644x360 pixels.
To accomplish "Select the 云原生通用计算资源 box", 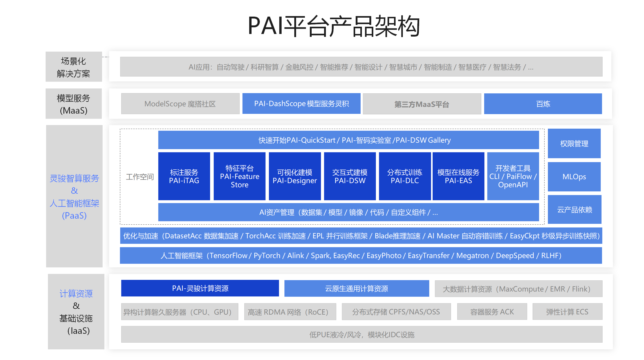I will point(356,288).
